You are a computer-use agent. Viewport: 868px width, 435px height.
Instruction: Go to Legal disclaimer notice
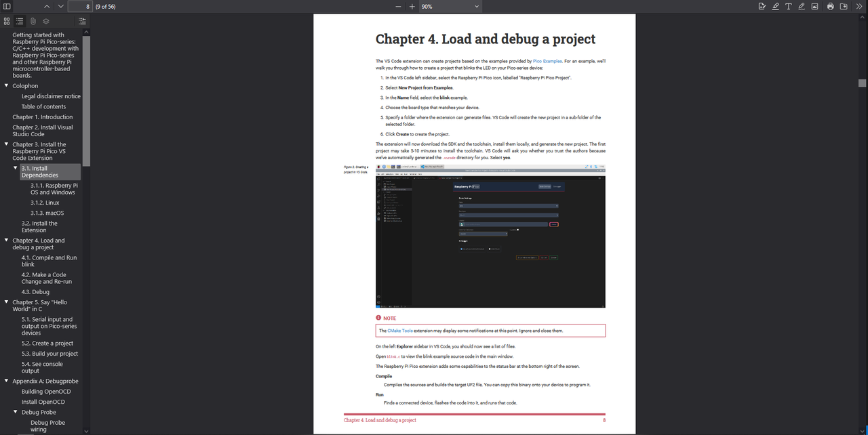pyautogui.click(x=51, y=96)
